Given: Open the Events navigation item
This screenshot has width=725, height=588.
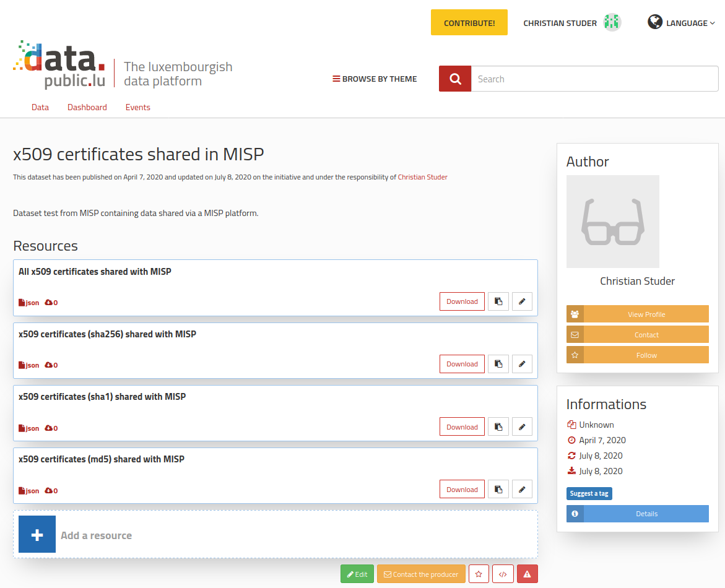Looking at the screenshot, I should [138, 107].
